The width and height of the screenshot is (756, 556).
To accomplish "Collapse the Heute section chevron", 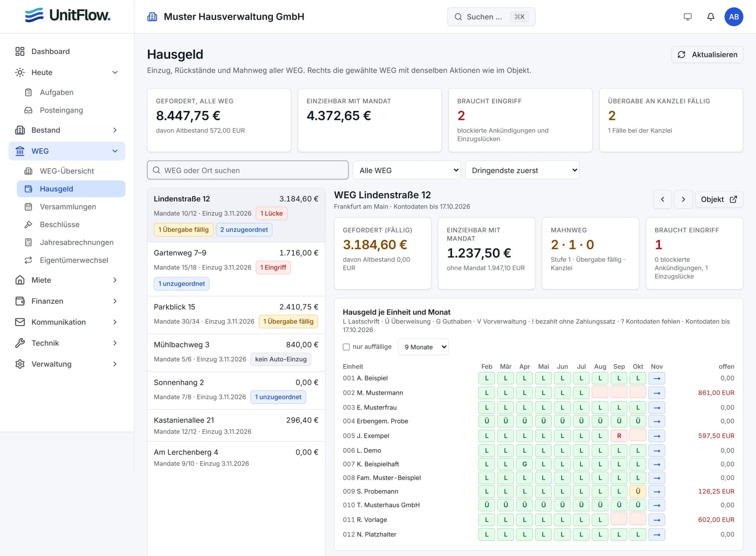I will pos(115,72).
